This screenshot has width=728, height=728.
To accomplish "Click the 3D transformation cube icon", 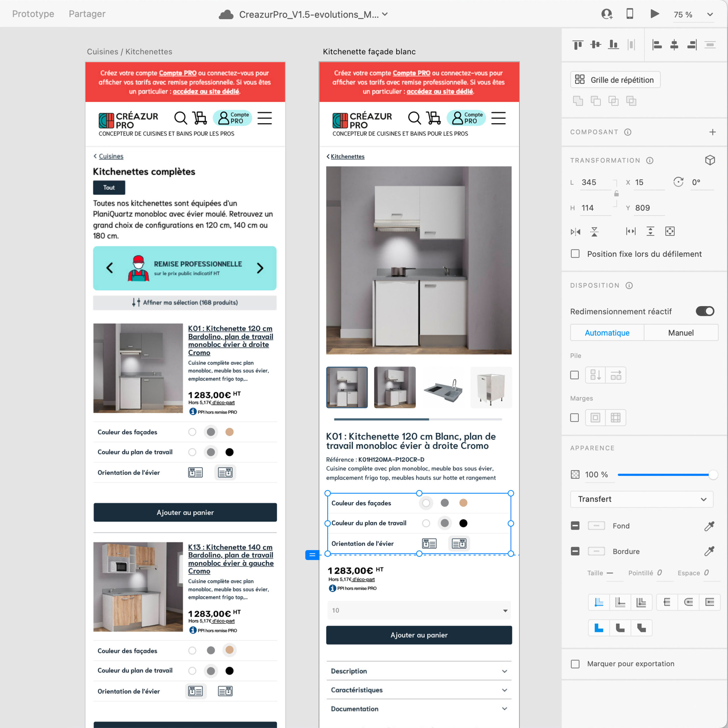I will click(x=710, y=160).
